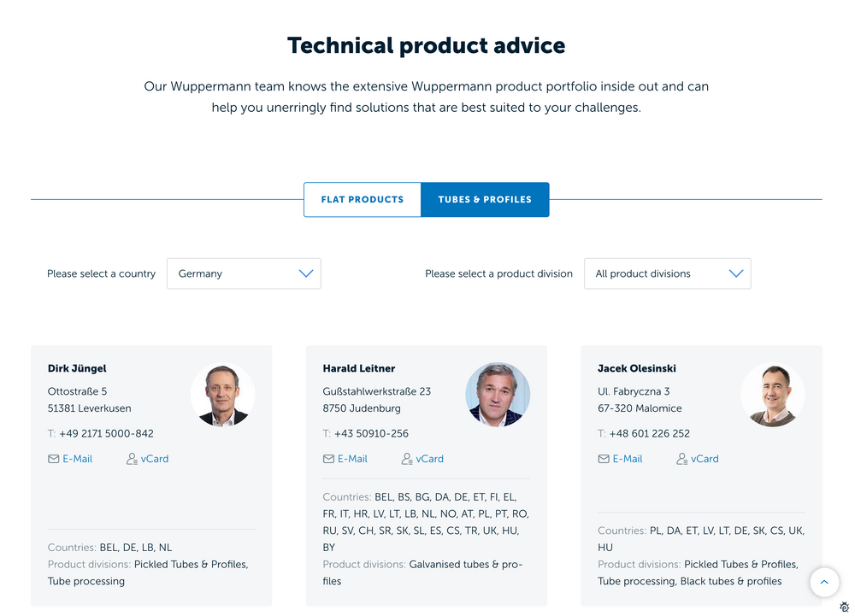Click the E-Mail envelope icon for Dirk Jüngel

(x=54, y=459)
